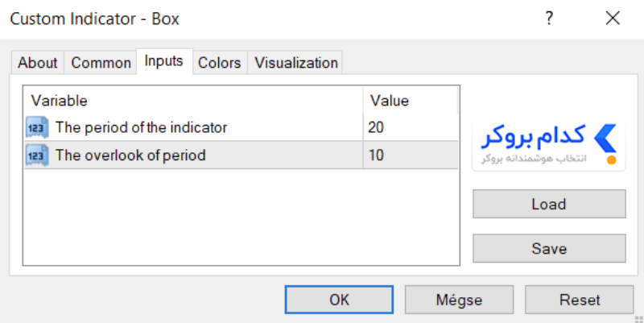Viewport: 644px width, 323px height.
Task: Select the value 20 field
Action: pos(411,127)
